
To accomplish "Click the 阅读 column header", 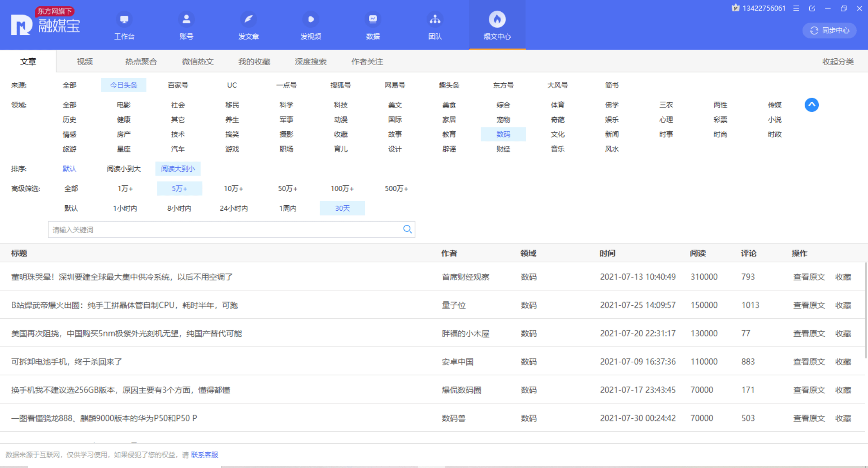I will point(698,253).
